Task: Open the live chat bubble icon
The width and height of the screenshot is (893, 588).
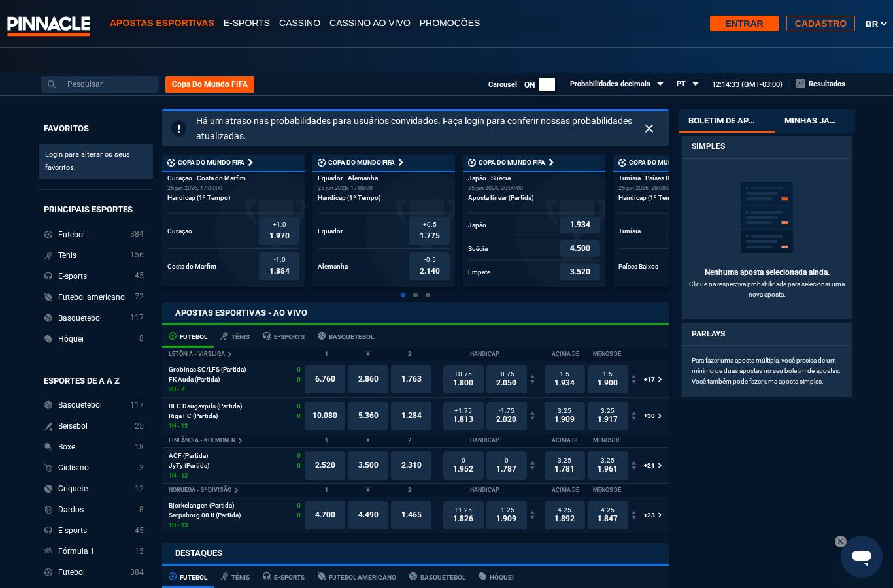Action: (x=861, y=557)
